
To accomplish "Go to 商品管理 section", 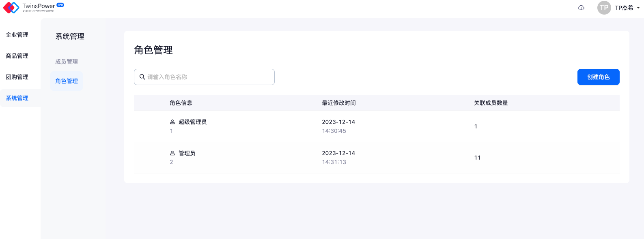I will (x=17, y=56).
